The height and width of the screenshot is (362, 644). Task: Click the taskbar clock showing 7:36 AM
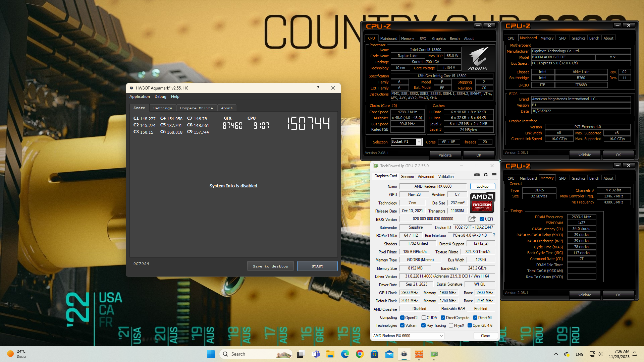pyautogui.click(x=619, y=354)
